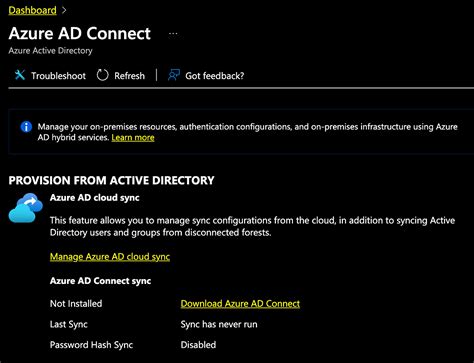
Task: Open the Dashboard breadcrumb link
Action: click(x=32, y=10)
